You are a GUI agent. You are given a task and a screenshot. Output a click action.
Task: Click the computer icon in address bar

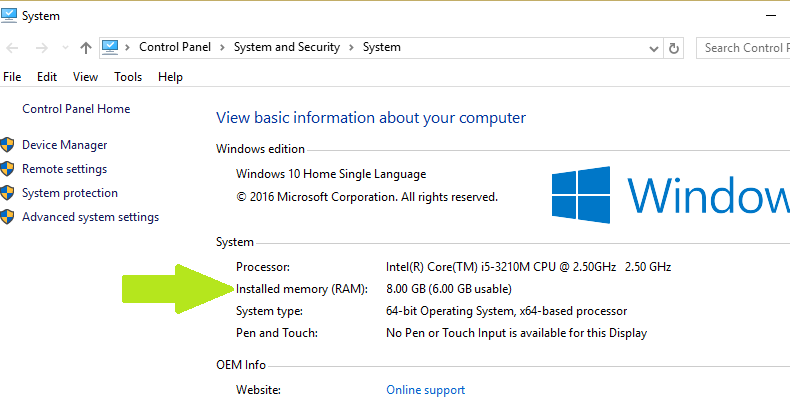[110, 47]
